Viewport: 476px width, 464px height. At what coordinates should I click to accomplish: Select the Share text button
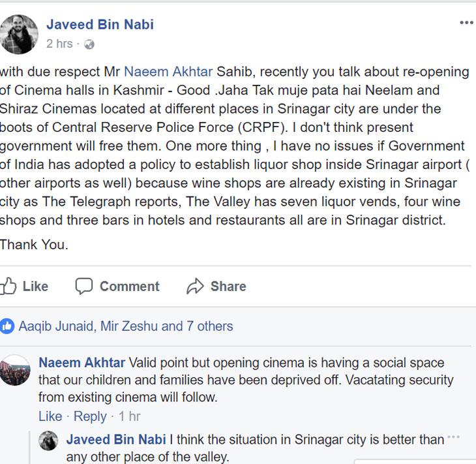tap(228, 286)
